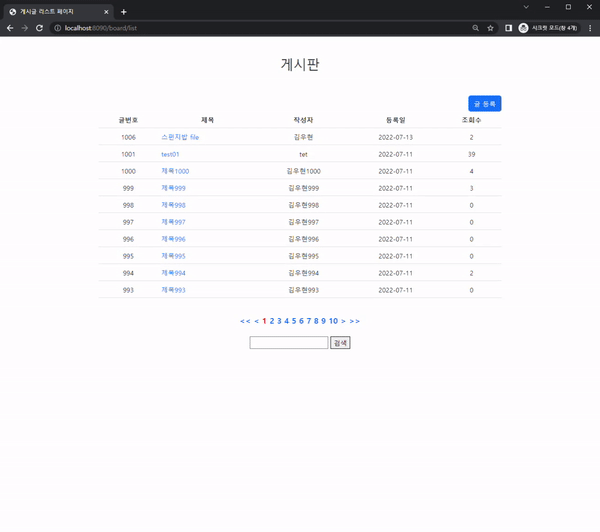Open tab search chevron in title bar
The height and width of the screenshot is (532, 600).
(x=526, y=7)
